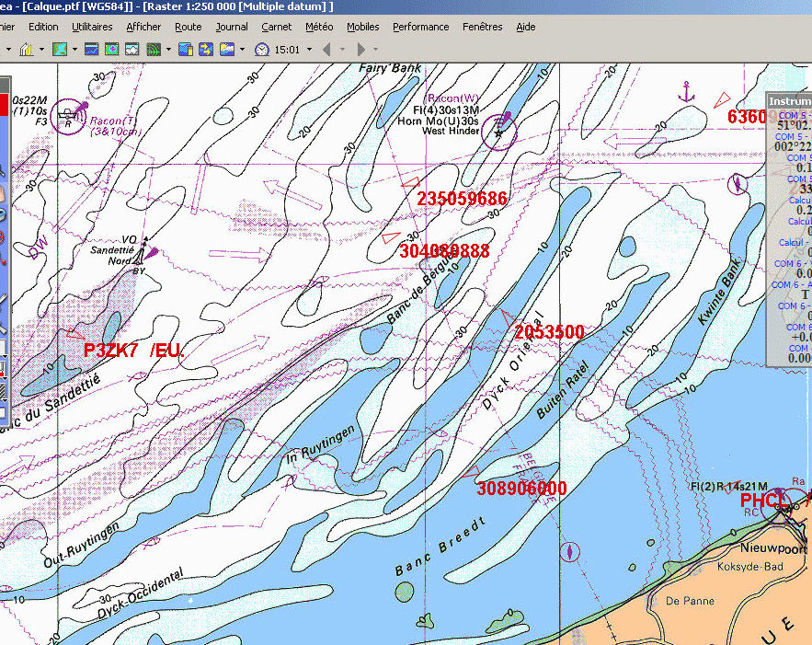The height and width of the screenshot is (645, 812).
Task: Click the green radar overlay toolbar icon
Action: 154,49
